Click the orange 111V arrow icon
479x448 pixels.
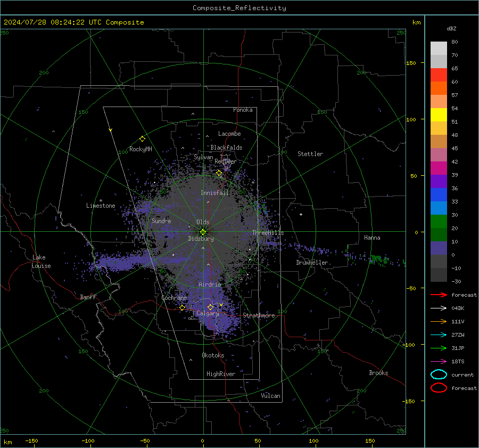(x=439, y=321)
